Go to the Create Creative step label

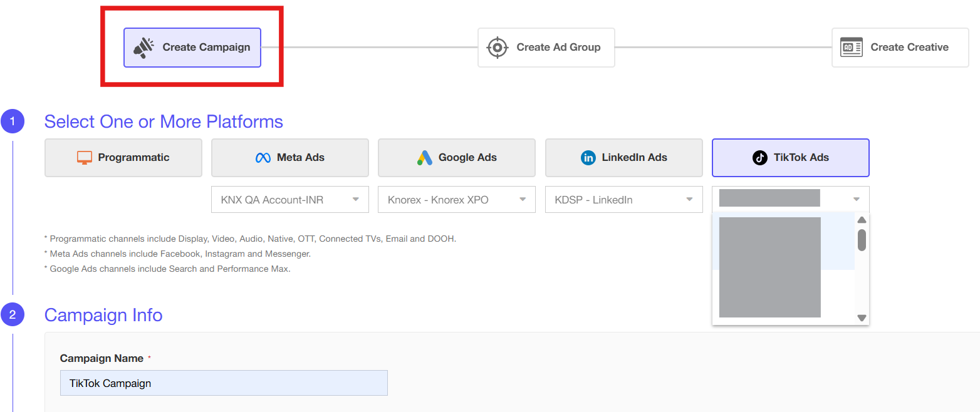909,48
